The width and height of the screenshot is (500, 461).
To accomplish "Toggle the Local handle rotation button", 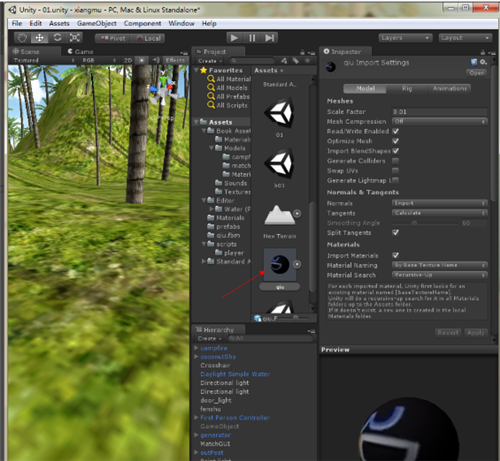I will click(x=147, y=38).
